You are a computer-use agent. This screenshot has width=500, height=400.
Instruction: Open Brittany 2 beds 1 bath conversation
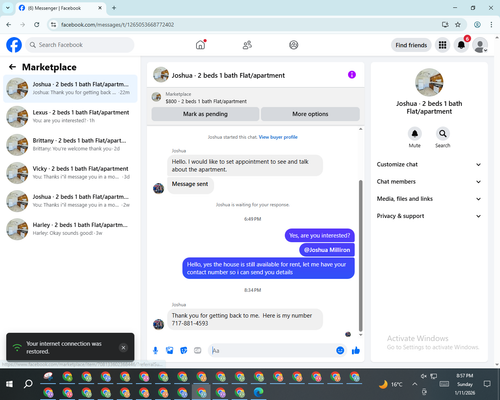coord(70,145)
